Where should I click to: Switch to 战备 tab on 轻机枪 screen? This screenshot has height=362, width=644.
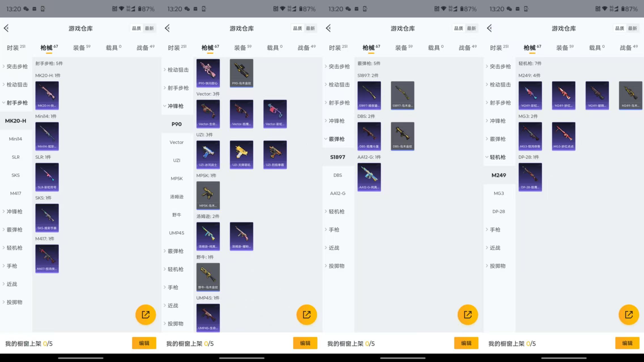[x=629, y=48]
